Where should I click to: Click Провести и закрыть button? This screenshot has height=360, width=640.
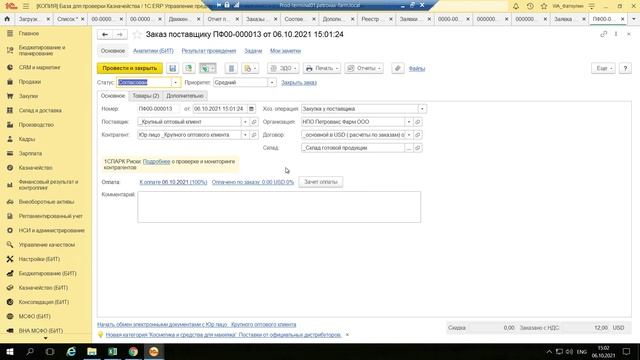pos(130,69)
